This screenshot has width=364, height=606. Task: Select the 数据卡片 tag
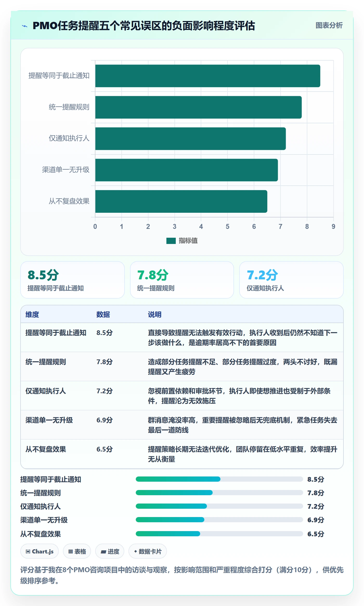pos(148,551)
